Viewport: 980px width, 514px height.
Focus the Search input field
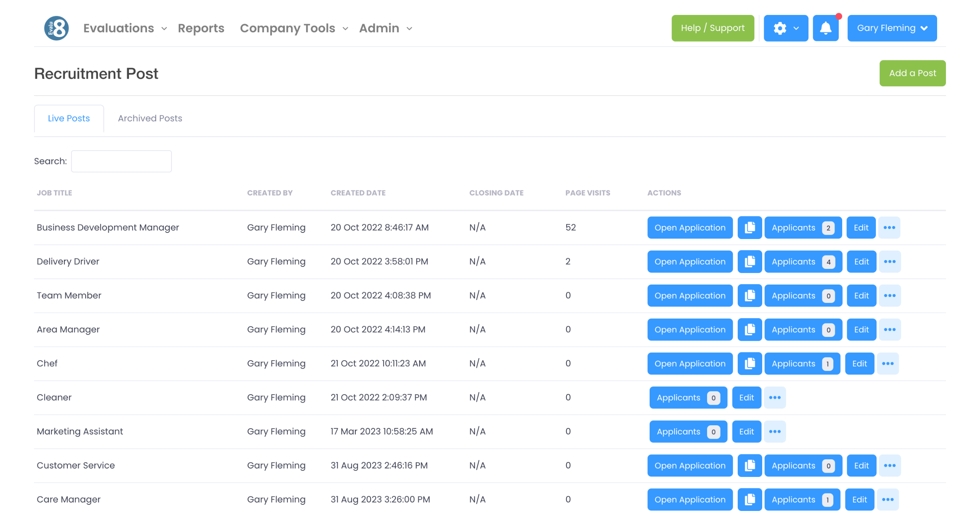coord(121,161)
